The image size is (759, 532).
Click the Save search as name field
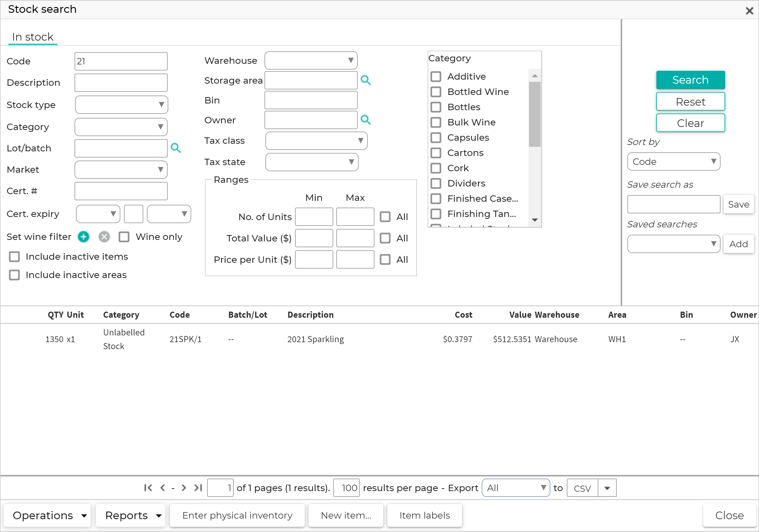point(674,204)
